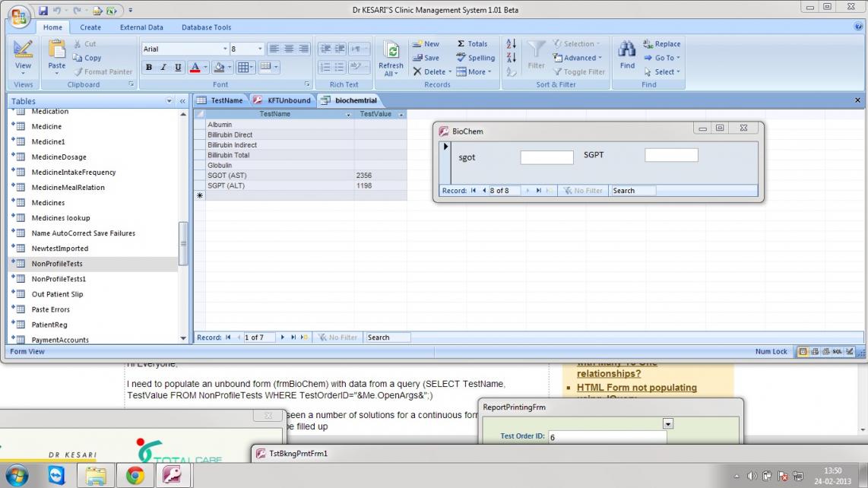Go to first record in BioChem form
Image resolution: width=868 pixels, height=488 pixels.
pos(474,191)
